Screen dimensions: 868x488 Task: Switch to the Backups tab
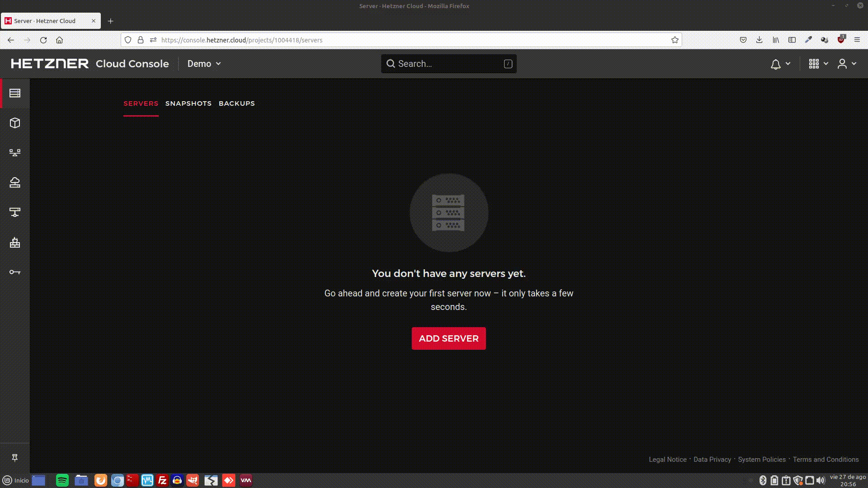[237, 103]
